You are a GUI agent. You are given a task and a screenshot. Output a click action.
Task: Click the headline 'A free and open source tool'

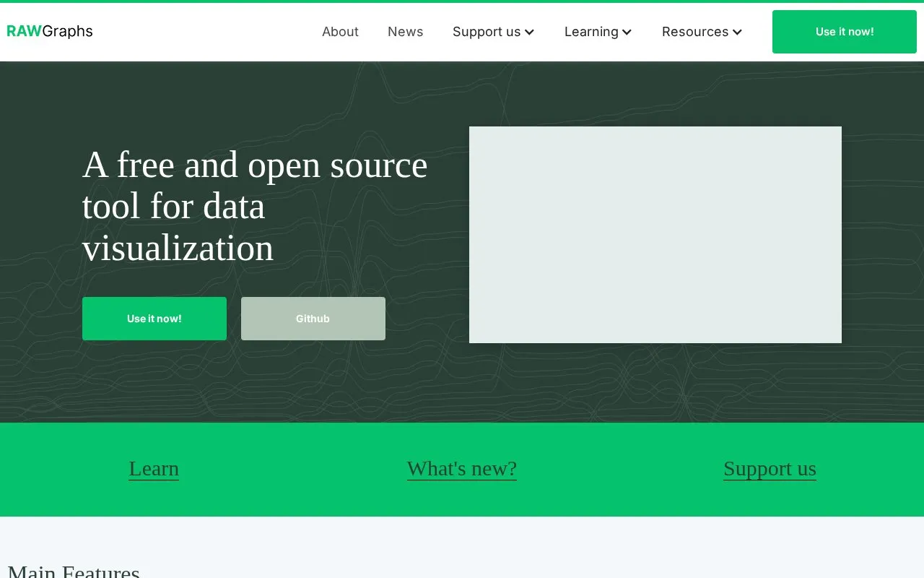pyautogui.click(x=255, y=207)
